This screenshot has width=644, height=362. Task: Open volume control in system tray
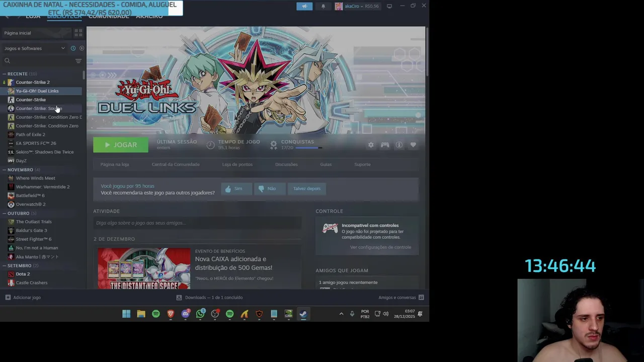tap(385, 314)
